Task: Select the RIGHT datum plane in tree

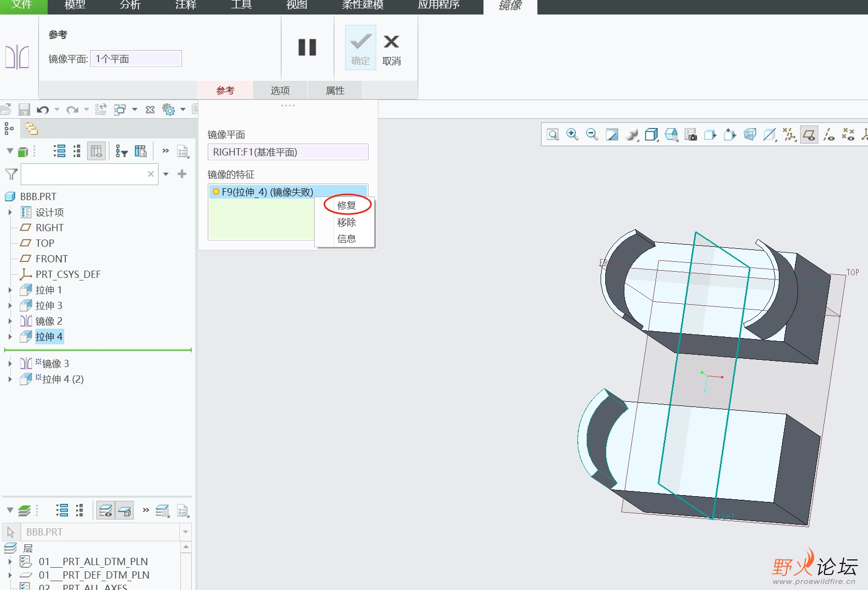Action: [x=50, y=228]
